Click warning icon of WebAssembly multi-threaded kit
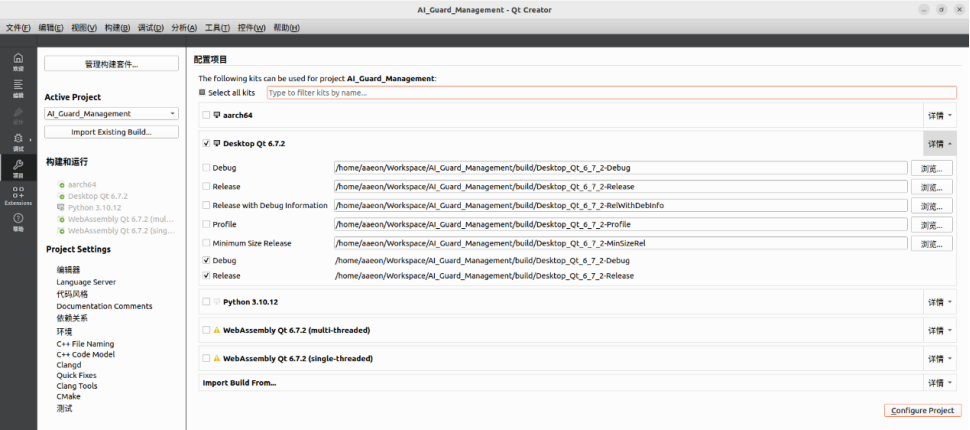 coord(217,330)
